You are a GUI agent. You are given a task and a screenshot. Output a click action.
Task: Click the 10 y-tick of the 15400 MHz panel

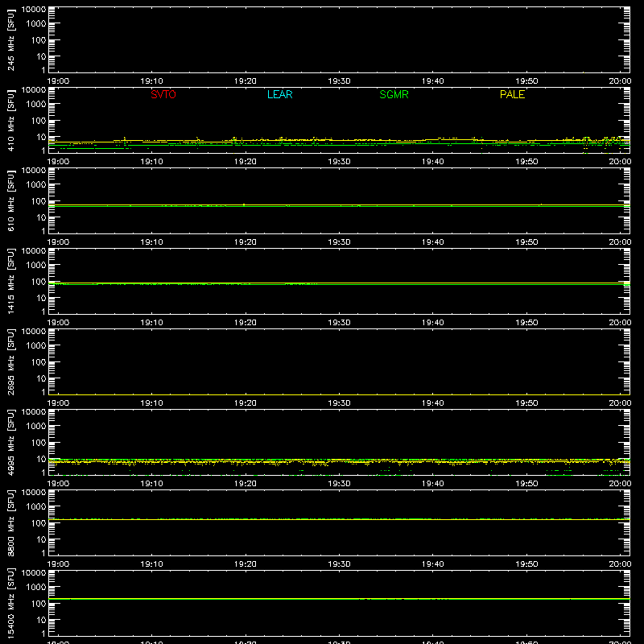(41, 620)
